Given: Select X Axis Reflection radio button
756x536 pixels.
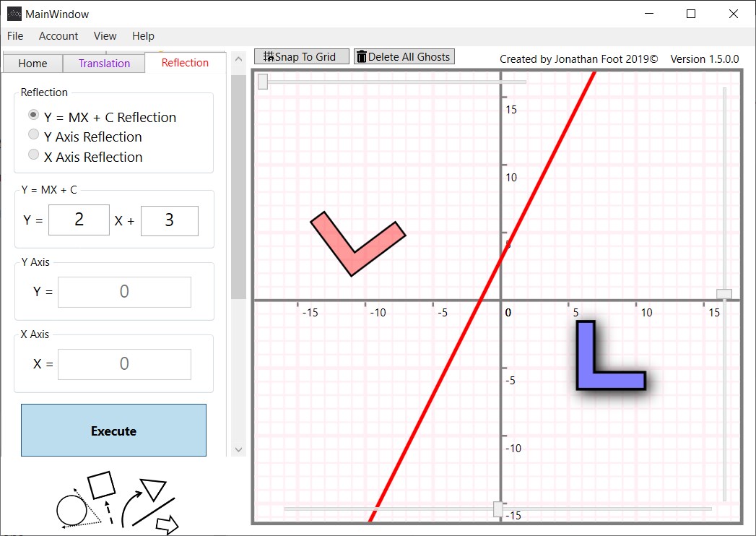Looking at the screenshot, I should [33, 155].
